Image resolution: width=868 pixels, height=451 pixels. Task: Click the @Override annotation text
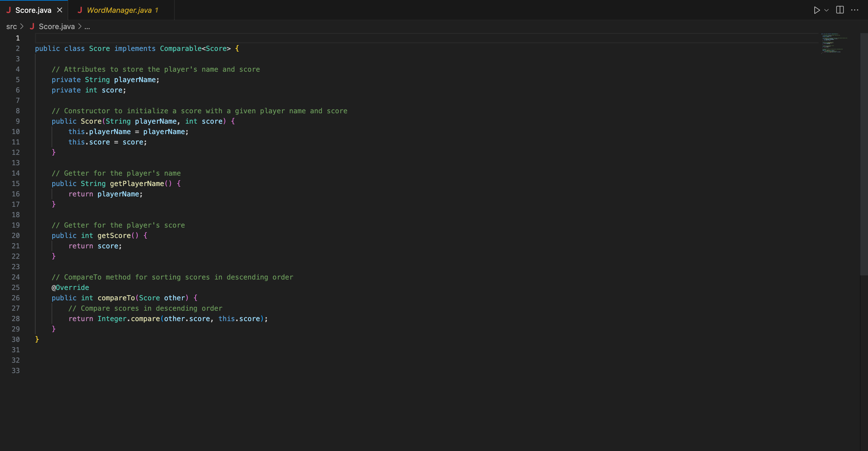tap(70, 288)
